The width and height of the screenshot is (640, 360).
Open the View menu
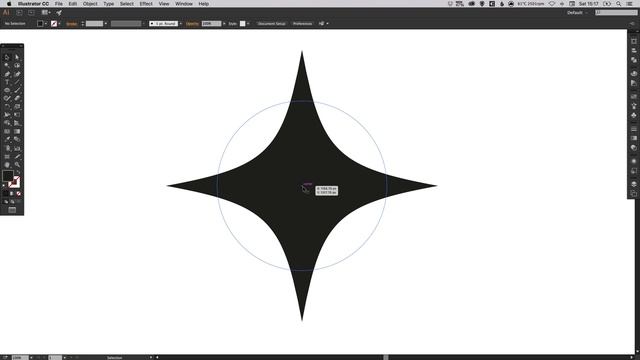coord(164,4)
